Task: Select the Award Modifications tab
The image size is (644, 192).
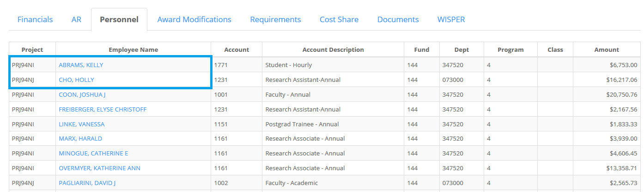Action: coord(194,19)
